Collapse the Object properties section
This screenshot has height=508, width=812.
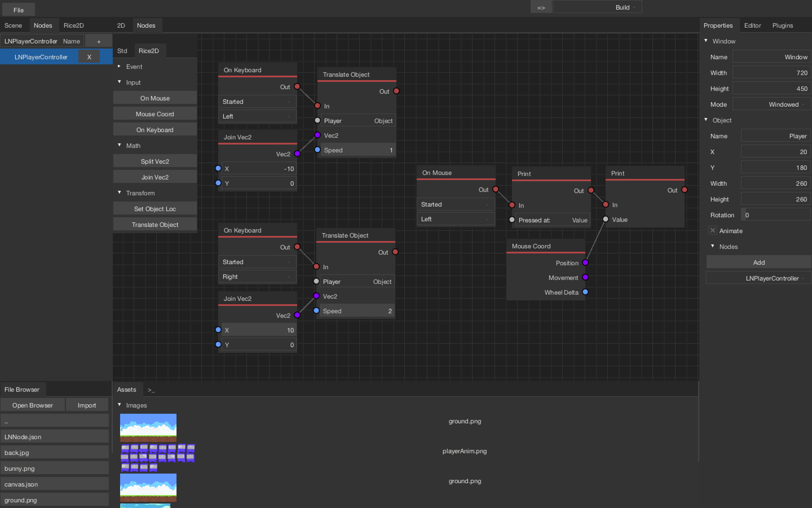pyautogui.click(x=706, y=120)
